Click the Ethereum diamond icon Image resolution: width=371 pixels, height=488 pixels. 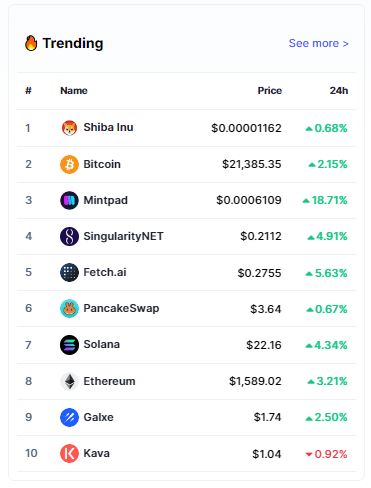[x=69, y=381]
